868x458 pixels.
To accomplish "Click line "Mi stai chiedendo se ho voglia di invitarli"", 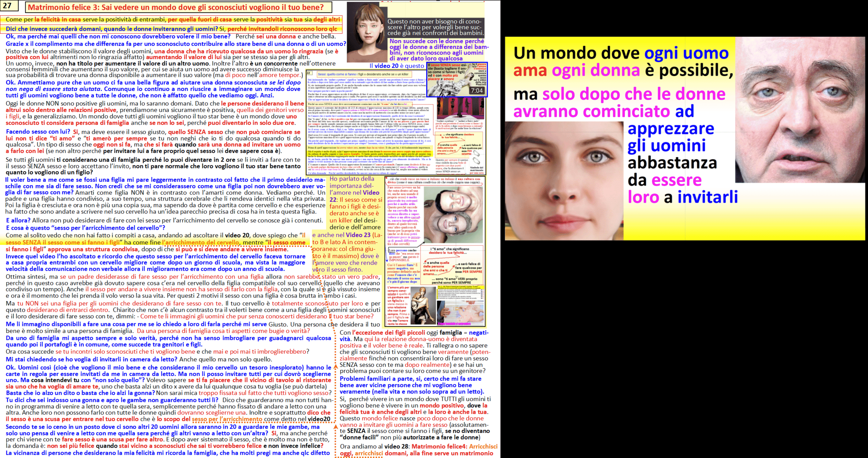I will [x=139, y=359].
